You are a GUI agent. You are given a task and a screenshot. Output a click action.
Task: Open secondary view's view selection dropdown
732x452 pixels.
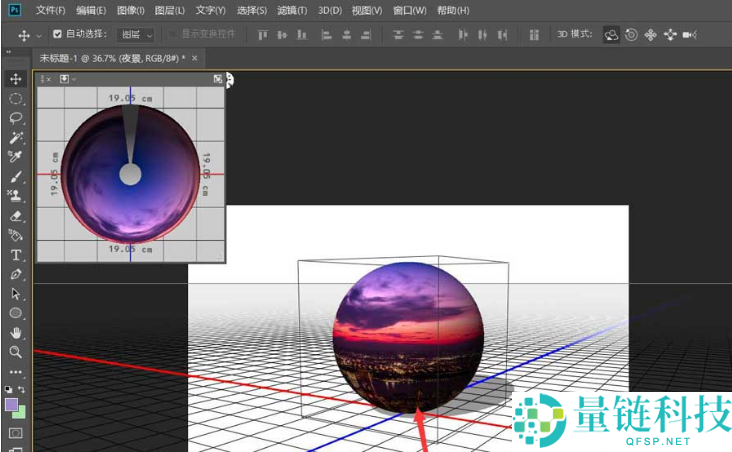click(x=66, y=78)
